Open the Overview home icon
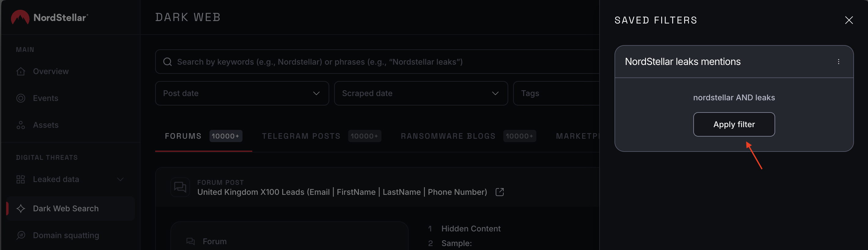868x250 pixels. [x=21, y=71]
